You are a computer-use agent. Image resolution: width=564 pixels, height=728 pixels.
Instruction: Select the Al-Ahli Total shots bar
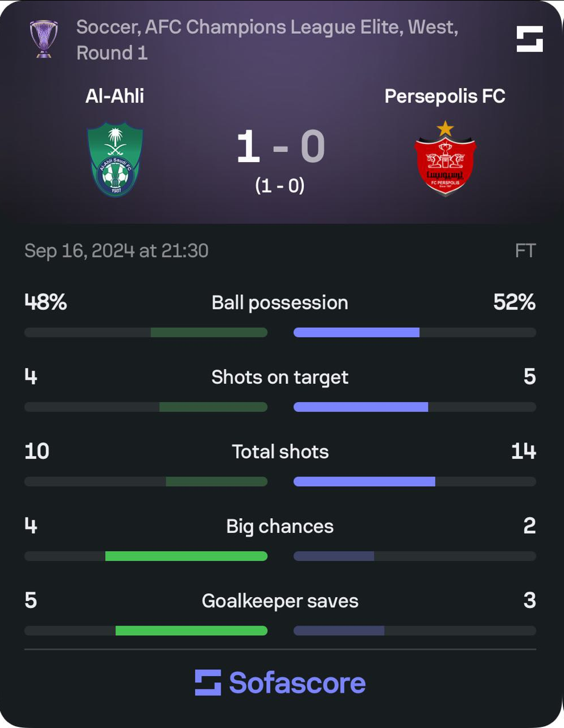coord(146,481)
